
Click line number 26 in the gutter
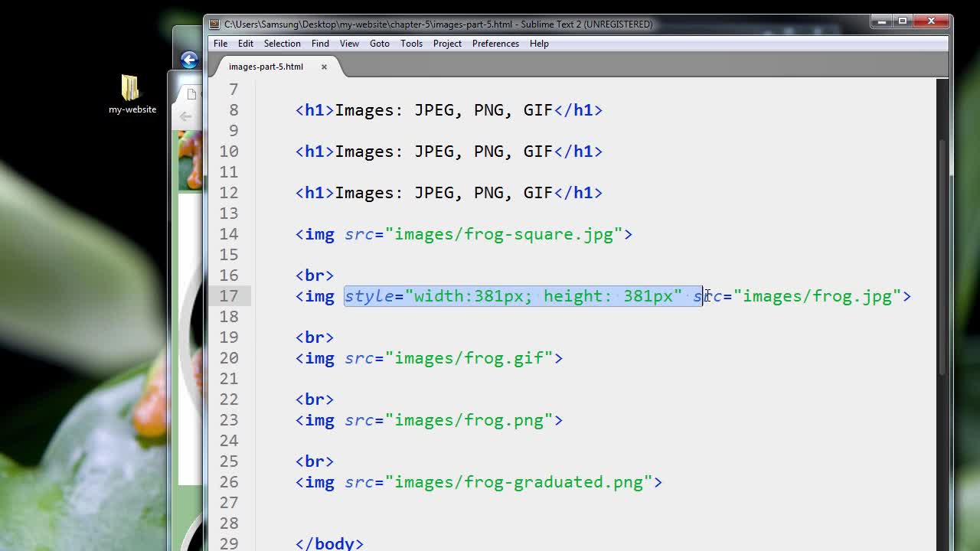pyautogui.click(x=228, y=482)
